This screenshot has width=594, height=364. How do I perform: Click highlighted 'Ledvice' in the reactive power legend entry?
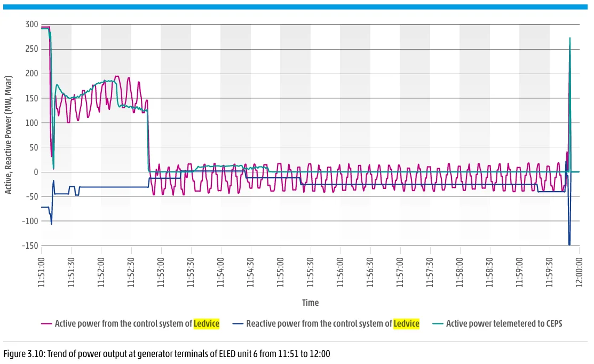click(406, 323)
